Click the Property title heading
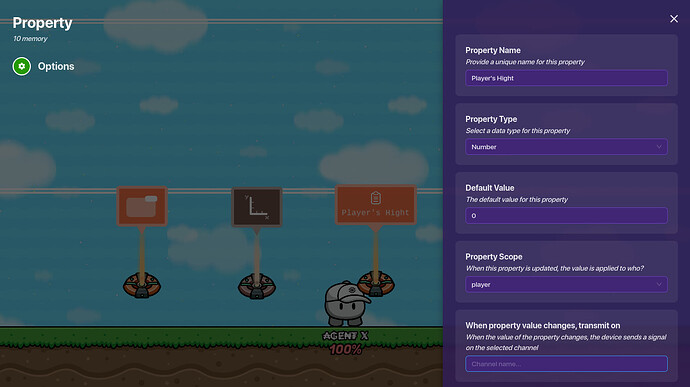690x387 pixels. 42,23
